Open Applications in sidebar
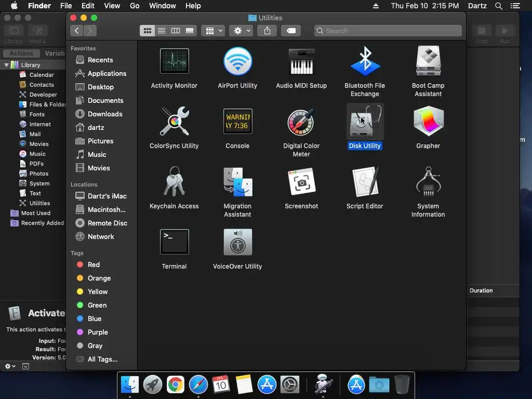 coord(101,74)
